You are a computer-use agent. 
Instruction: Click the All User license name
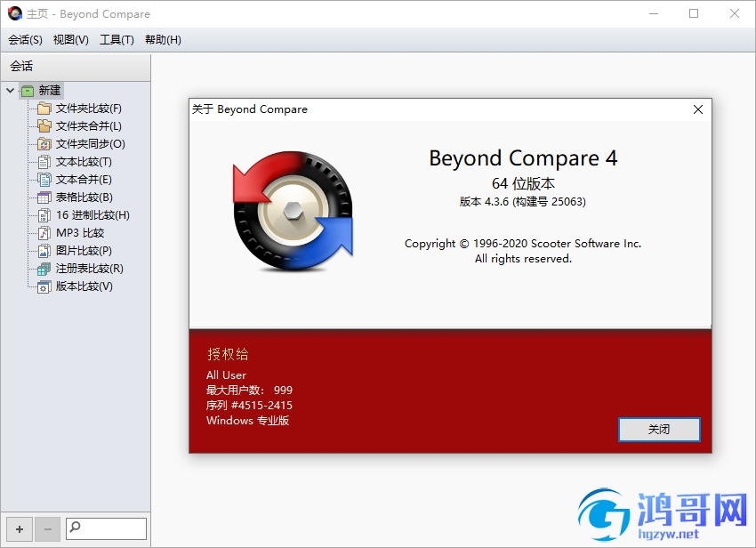point(226,375)
